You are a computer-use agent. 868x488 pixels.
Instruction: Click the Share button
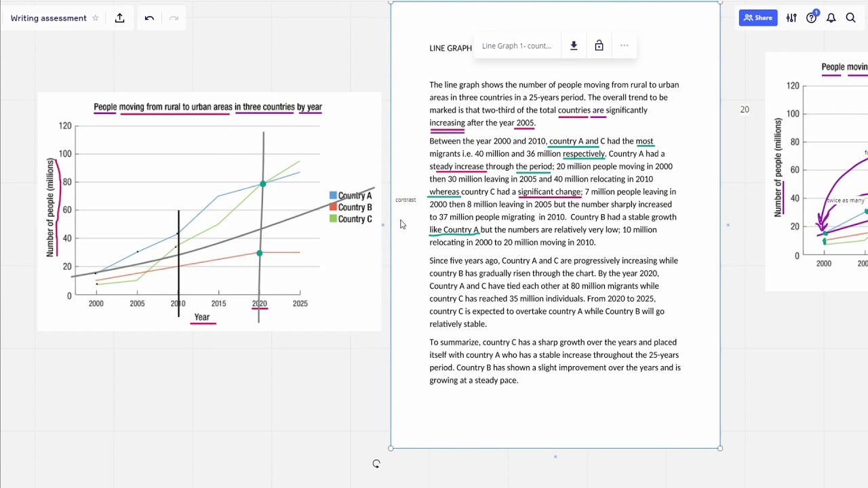pyautogui.click(x=758, y=18)
